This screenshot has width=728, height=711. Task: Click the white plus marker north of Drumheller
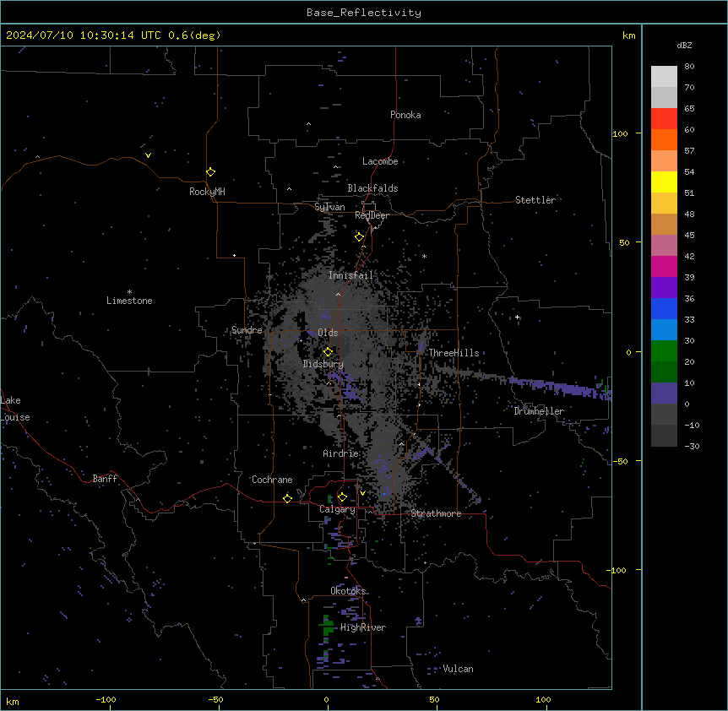point(517,318)
